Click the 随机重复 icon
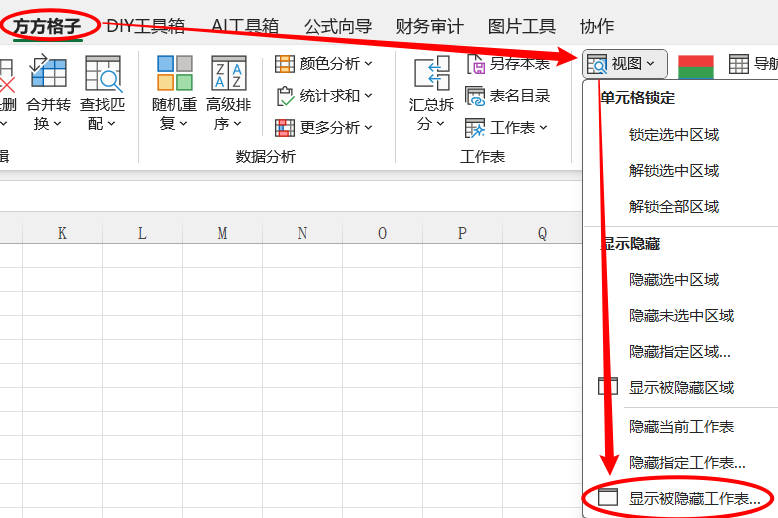Image resolution: width=778 pixels, height=518 pixels. pyautogui.click(x=174, y=73)
